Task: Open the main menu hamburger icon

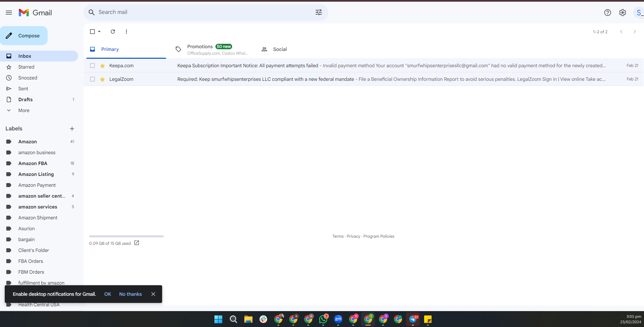Action: coord(9,13)
